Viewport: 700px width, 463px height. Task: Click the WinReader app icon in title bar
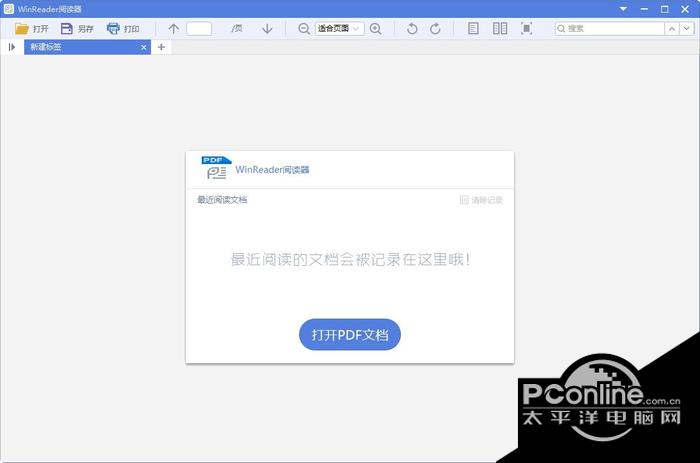point(8,9)
